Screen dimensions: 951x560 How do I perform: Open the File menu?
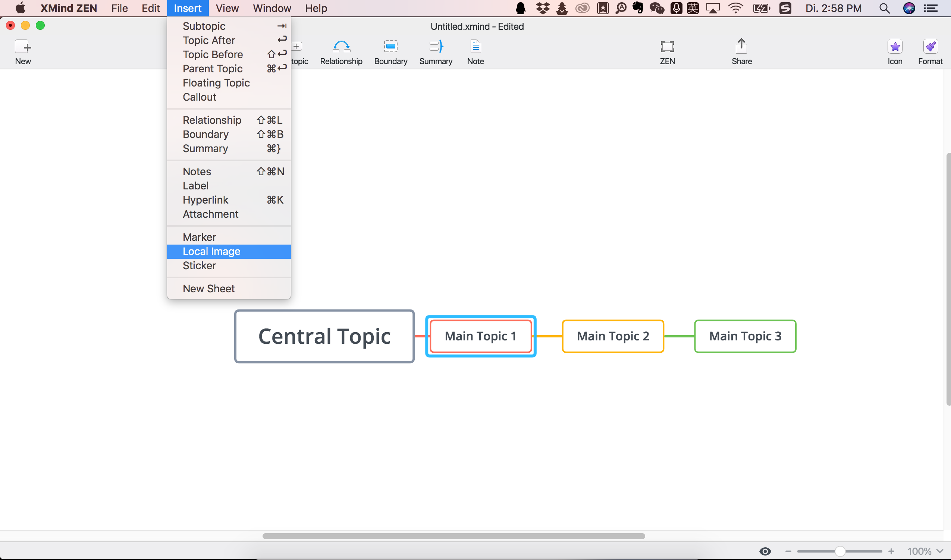pos(119,8)
